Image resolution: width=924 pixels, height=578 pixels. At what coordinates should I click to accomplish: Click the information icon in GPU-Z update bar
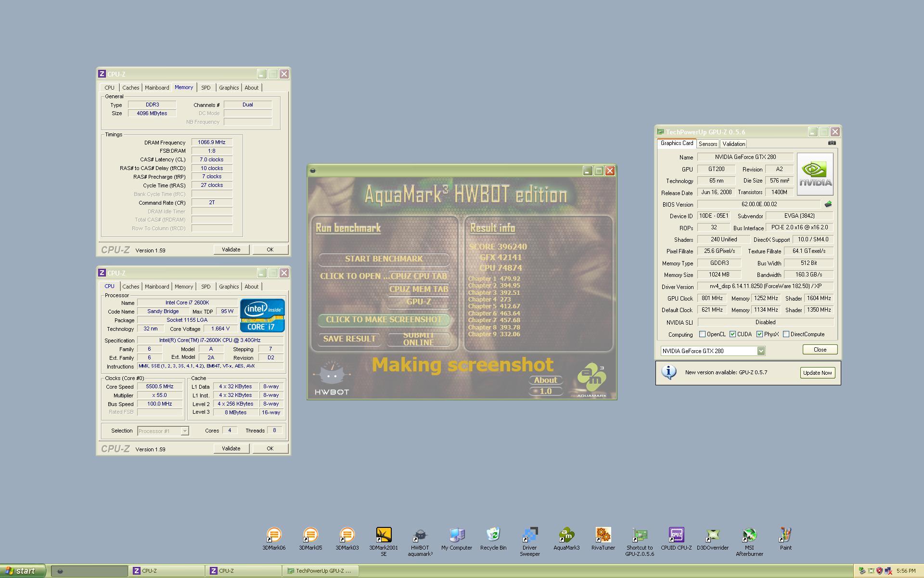(x=669, y=372)
